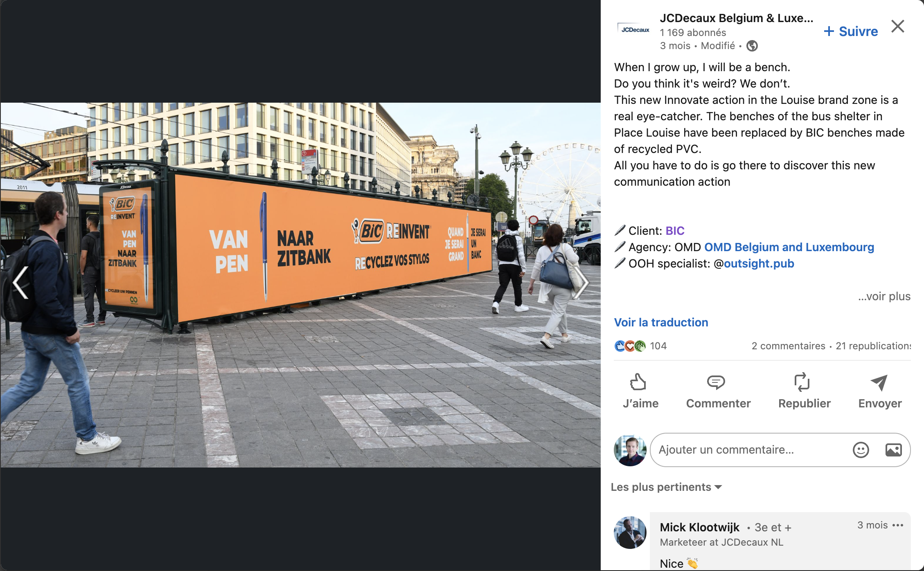The image size is (924, 571).
Task: Open Les plus pertinents sort dropdown
Action: pos(666,487)
